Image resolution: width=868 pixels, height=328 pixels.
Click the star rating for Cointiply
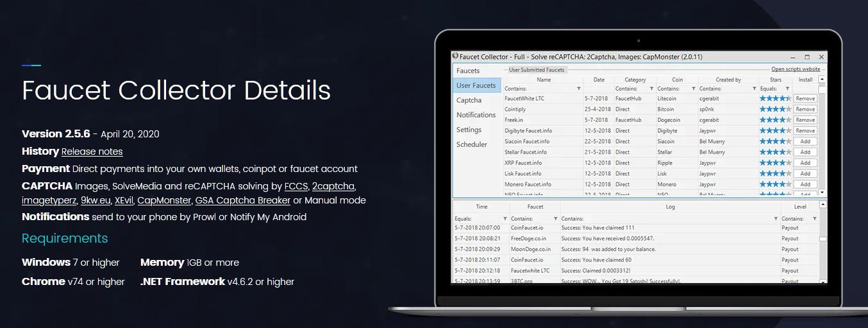(x=775, y=109)
